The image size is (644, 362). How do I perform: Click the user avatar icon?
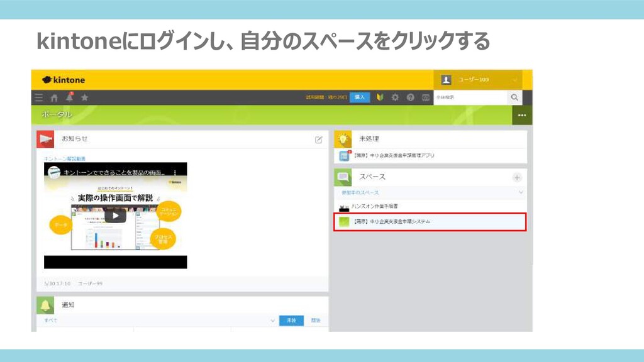(446, 80)
